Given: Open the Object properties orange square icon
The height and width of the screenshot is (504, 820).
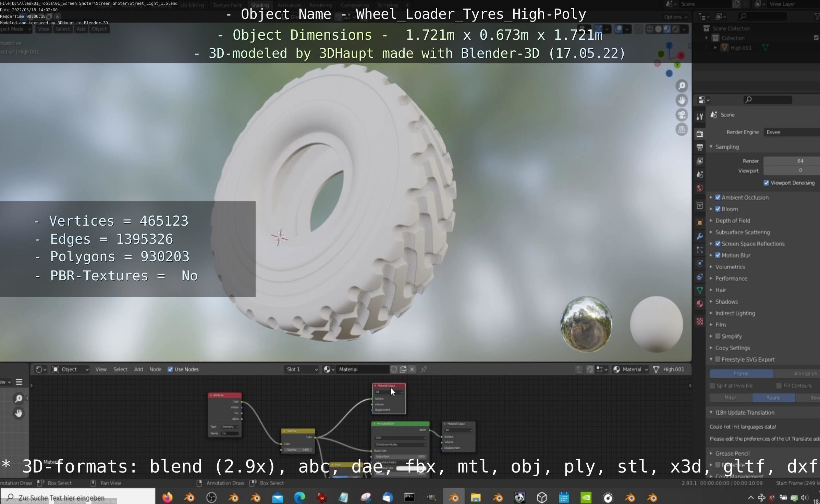Looking at the screenshot, I should [x=700, y=223].
